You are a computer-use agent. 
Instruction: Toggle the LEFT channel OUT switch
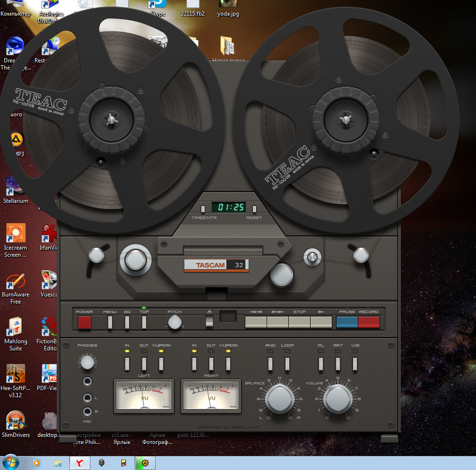144,364
